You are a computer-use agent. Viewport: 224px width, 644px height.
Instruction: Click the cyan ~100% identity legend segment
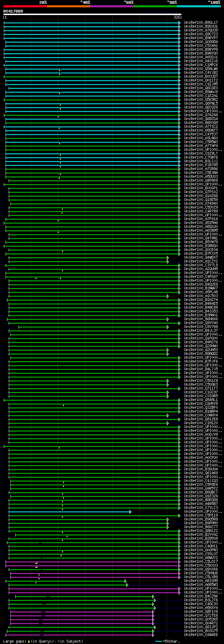199,6
